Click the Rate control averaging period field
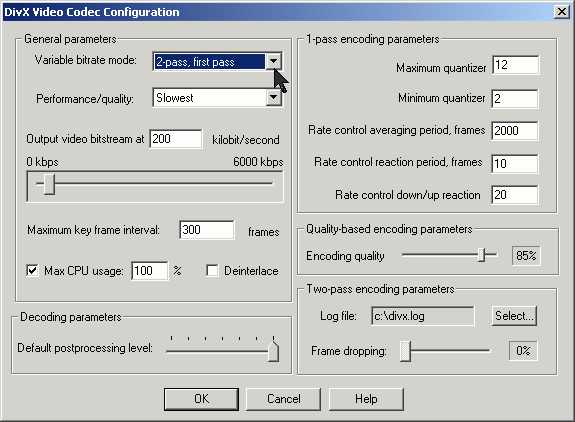The height and width of the screenshot is (422, 575). (x=515, y=131)
